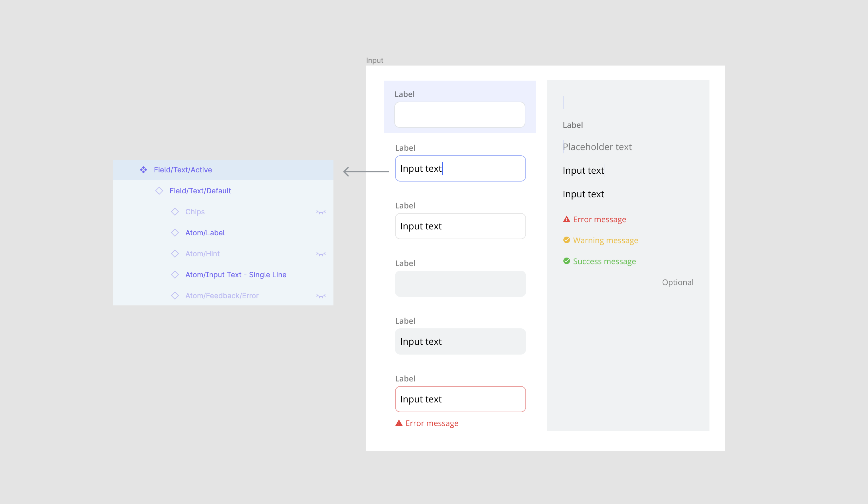Click the red triangle beside Error message
Image resolution: width=868 pixels, height=504 pixels.
(x=566, y=219)
